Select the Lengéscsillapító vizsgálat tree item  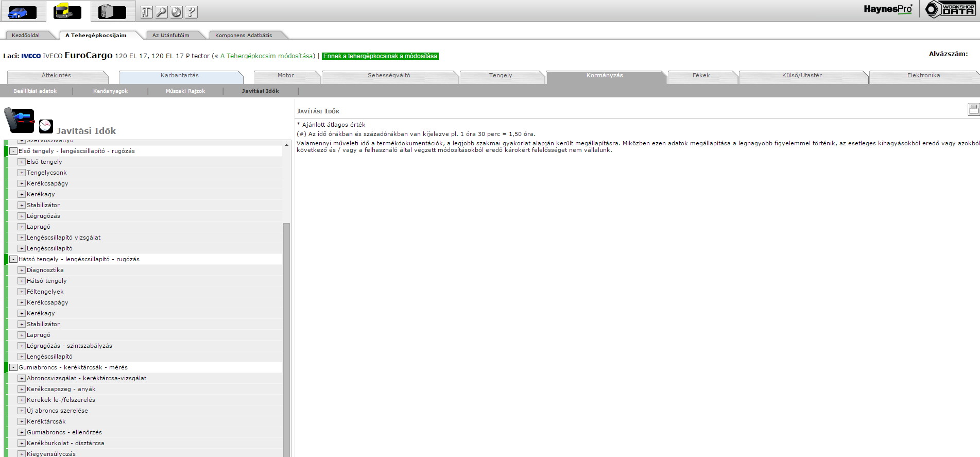(x=63, y=238)
